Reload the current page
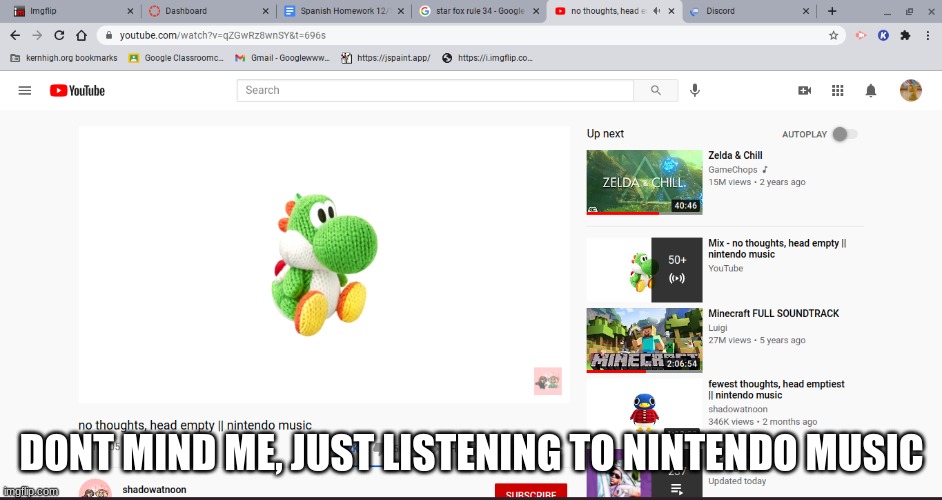Viewport: 942px width, 500px height. coord(59,35)
